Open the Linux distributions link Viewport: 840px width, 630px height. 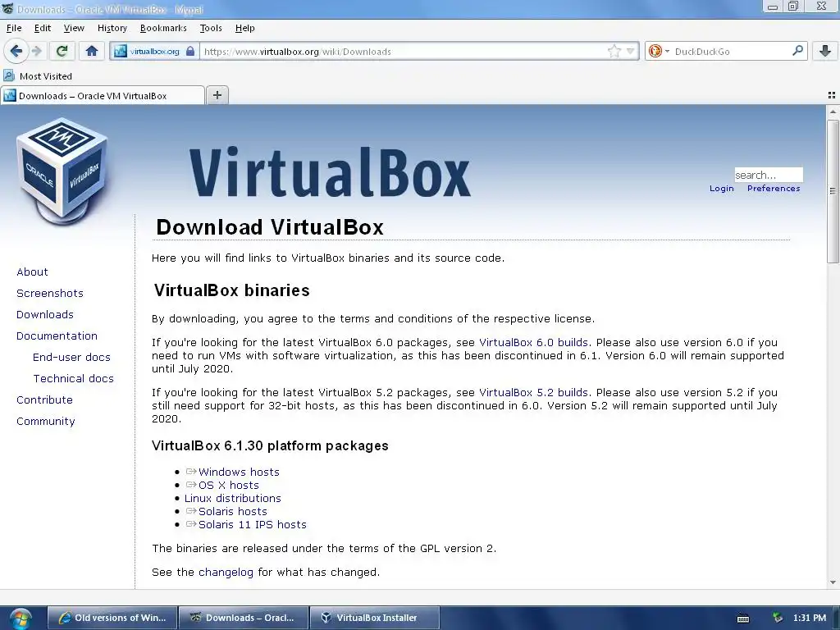click(x=232, y=498)
